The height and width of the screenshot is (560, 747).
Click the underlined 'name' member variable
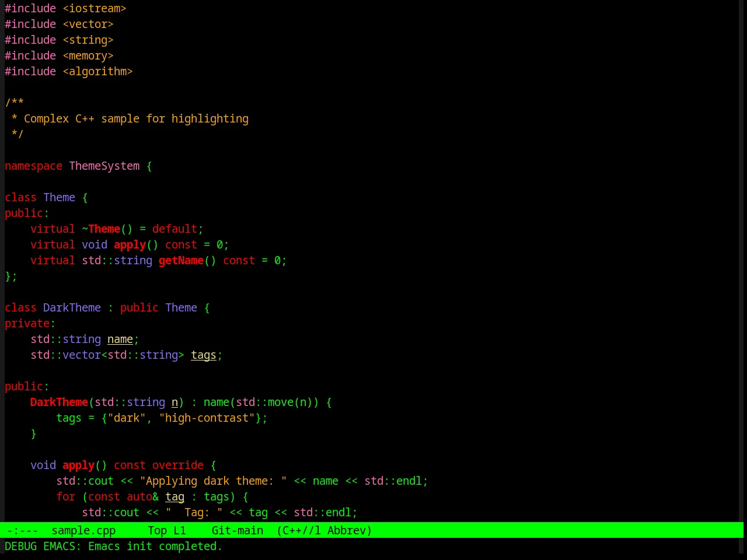(x=120, y=339)
